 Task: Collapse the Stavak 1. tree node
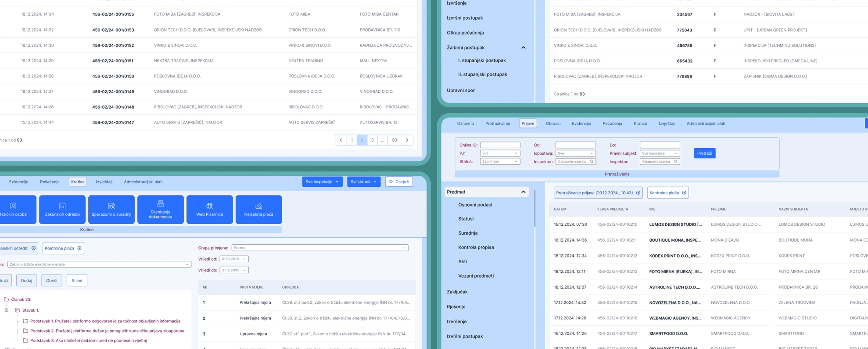click(x=6, y=310)
